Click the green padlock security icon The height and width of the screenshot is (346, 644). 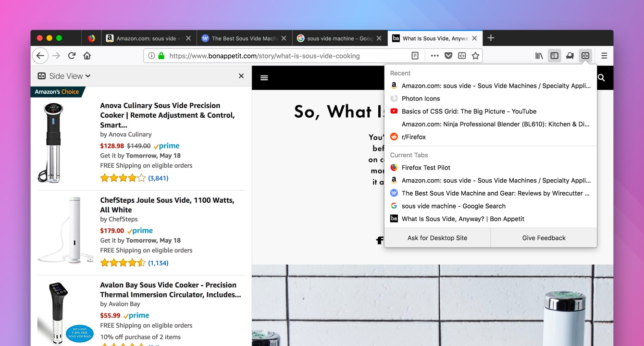pyautogui.click(x=161, y=56)
